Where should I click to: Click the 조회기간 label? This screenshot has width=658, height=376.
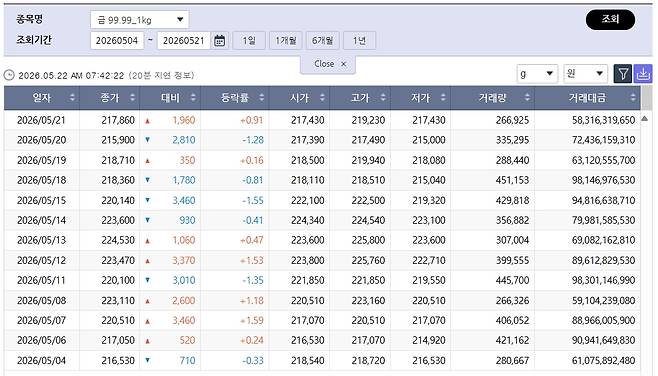(34, 40)
